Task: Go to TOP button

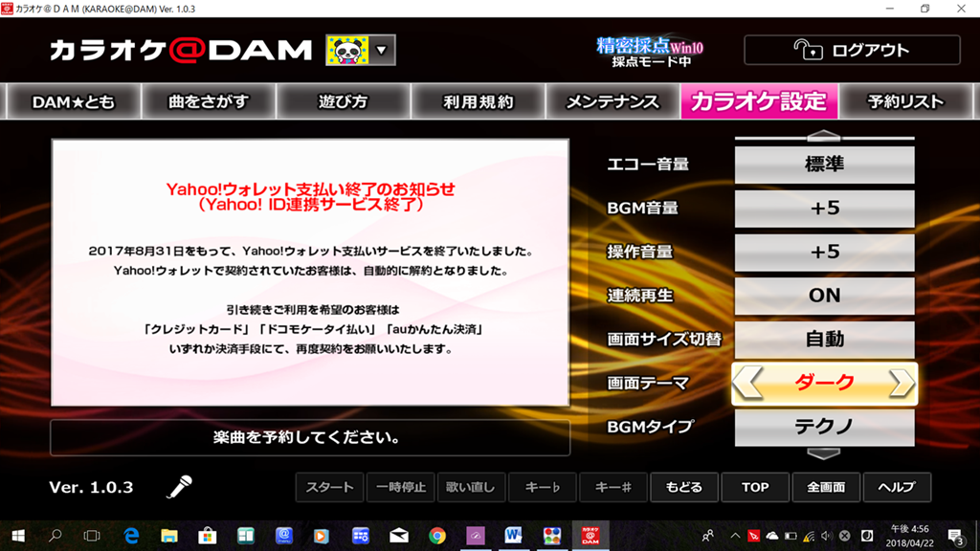Action: [x=755, y=487]
